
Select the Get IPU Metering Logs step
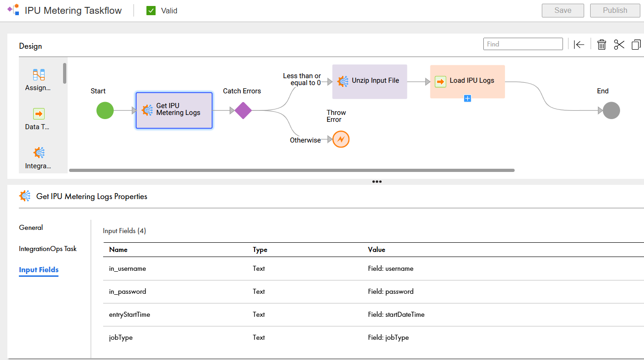click(x=174, y=110)
